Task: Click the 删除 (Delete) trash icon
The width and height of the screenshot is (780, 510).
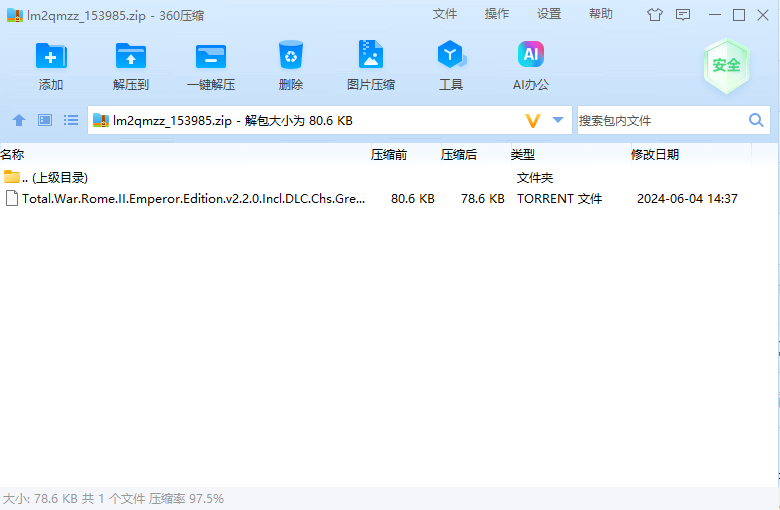Action: tap(291, 55)
